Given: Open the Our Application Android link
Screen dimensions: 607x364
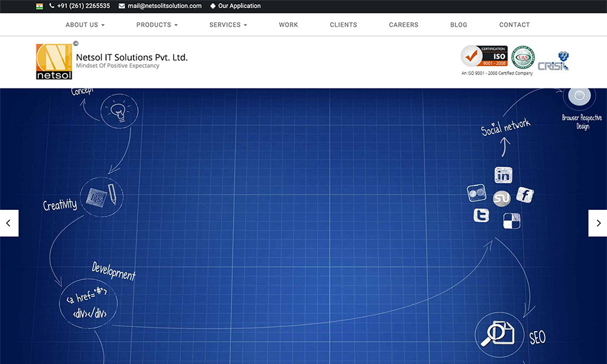Looking at the screenshot, I should 236,6.
